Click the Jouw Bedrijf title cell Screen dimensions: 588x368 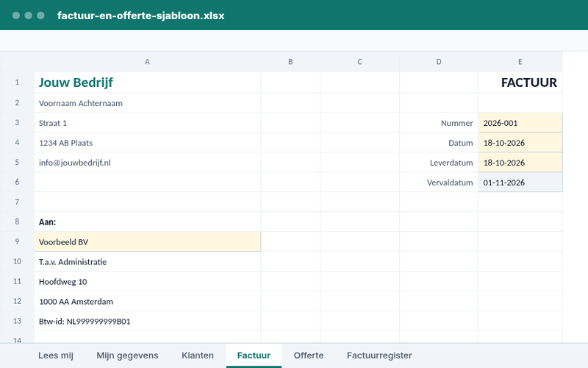(148, 82)
